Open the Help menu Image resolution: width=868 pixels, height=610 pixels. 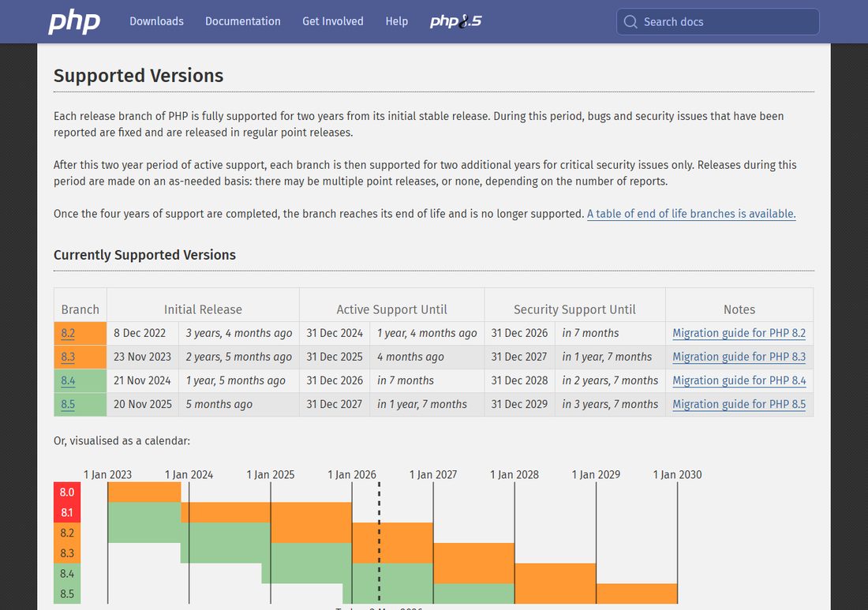click(x=396, y=21)
